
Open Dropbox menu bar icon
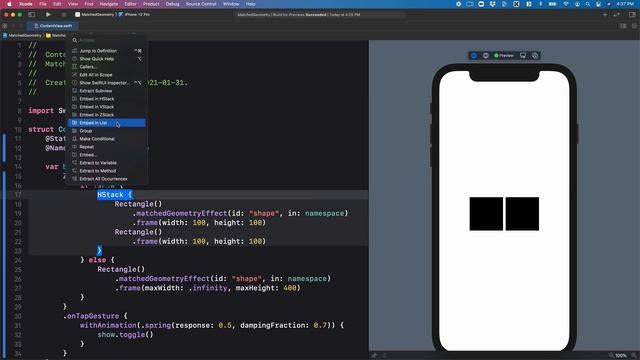[493, 4]
